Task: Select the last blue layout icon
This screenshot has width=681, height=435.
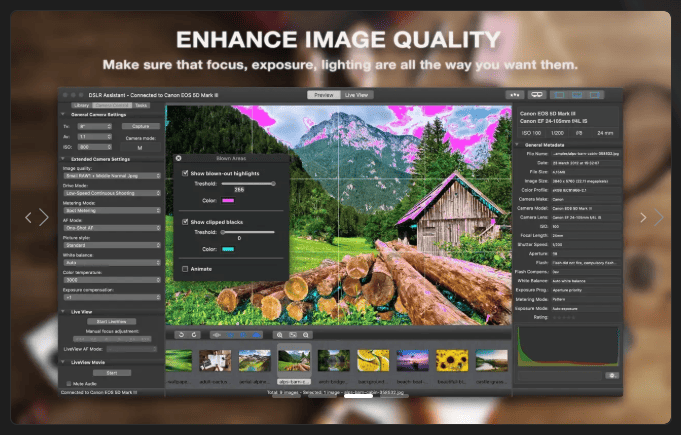Action: pos(595,95)
